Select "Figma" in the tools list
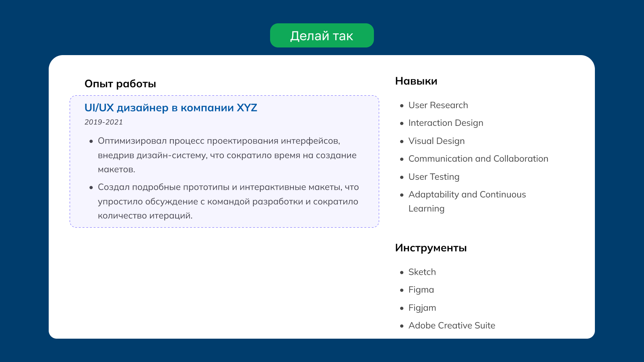Viewport: 644px width, 362px height. click(421, 290)
